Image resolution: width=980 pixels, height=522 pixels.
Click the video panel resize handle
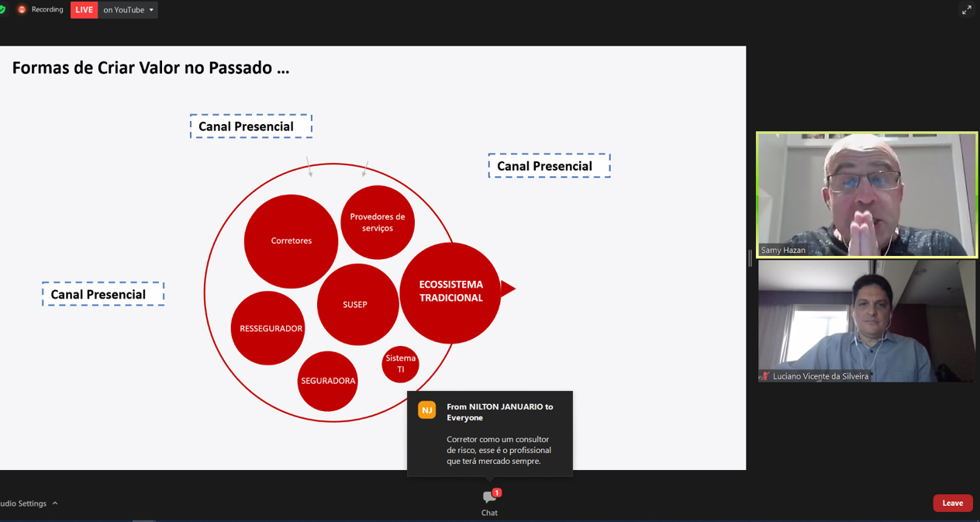pos(750,258)
